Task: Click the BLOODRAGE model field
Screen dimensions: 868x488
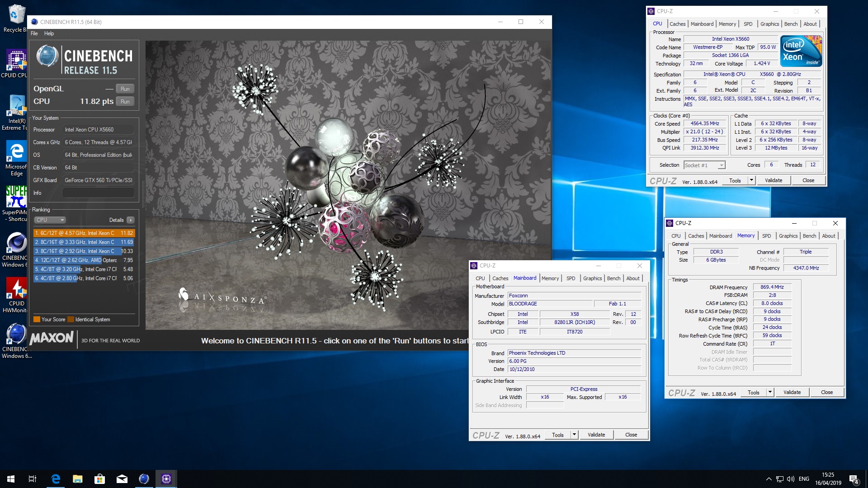Action: (x=550, y=304)
